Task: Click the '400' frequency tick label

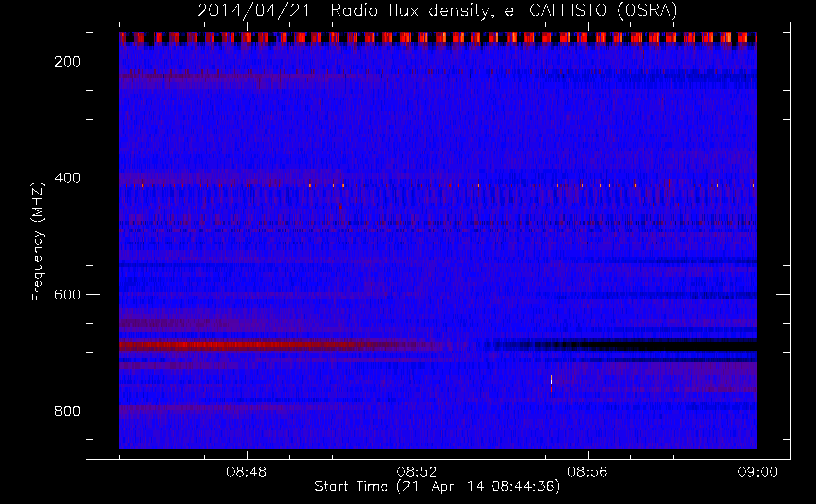Action: (x=67, y=178)
